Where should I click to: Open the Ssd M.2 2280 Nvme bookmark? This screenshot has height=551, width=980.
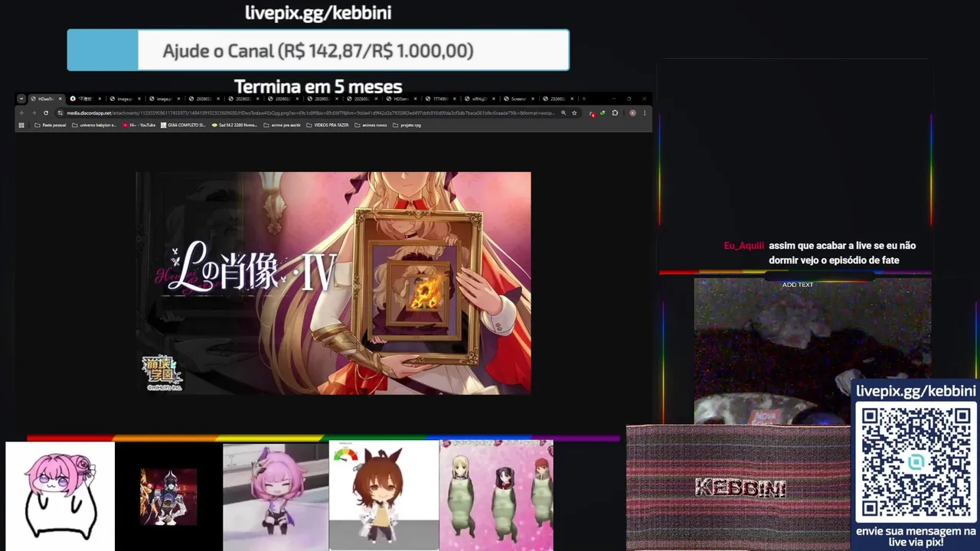coord(234,125)
